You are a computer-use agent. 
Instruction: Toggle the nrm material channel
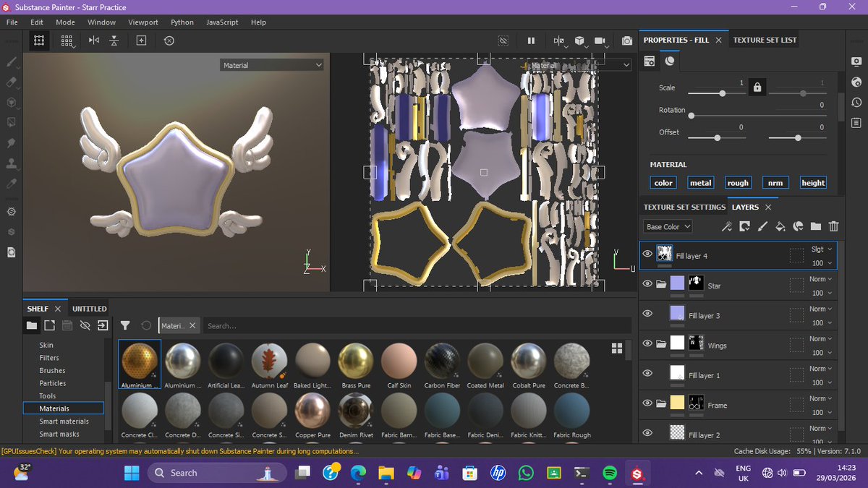775,183
